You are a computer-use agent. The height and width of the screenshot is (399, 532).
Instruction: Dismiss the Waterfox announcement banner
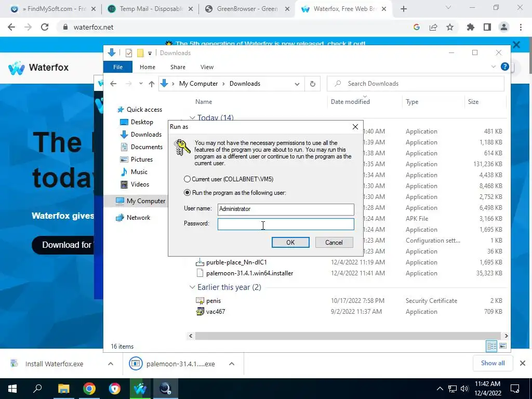516,45
